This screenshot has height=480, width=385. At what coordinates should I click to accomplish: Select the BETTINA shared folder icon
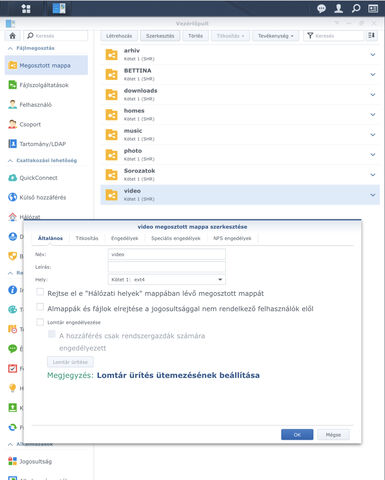[111, 74]
